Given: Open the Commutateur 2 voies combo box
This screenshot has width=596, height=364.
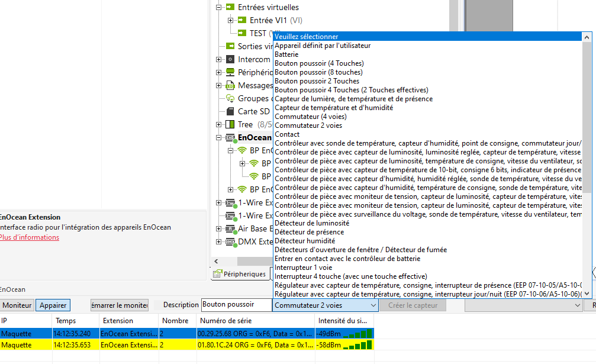Looking at the screenshot, I should click(325, 305).
